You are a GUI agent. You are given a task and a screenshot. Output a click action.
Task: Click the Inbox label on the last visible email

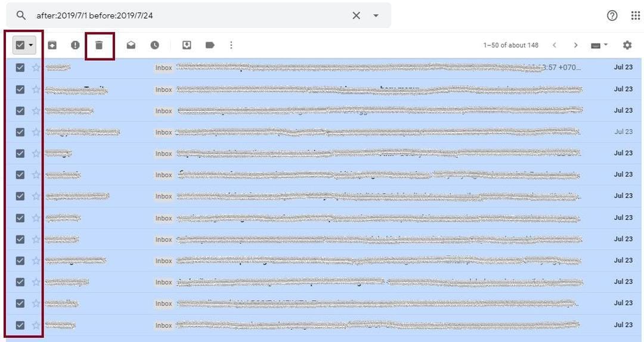(x=163, y=325)
